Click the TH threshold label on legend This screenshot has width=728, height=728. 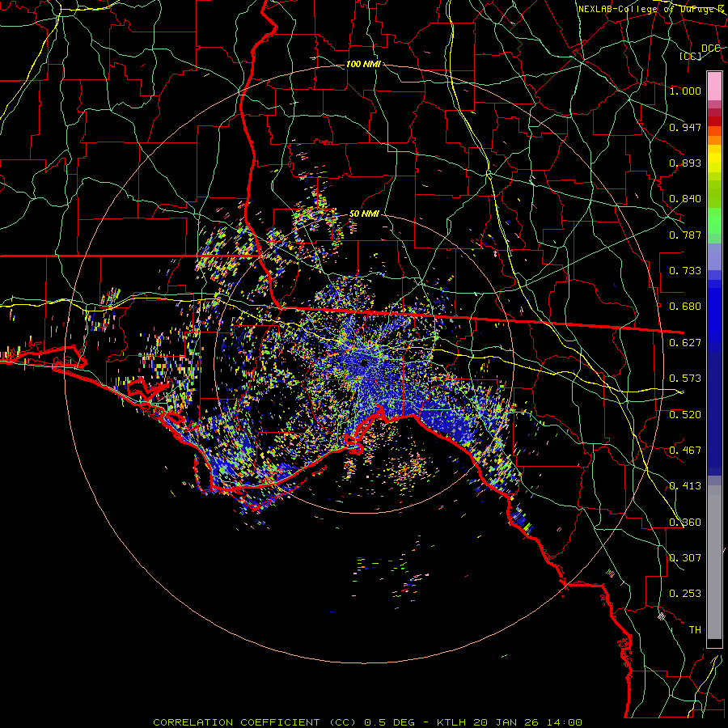click(695, 629)
